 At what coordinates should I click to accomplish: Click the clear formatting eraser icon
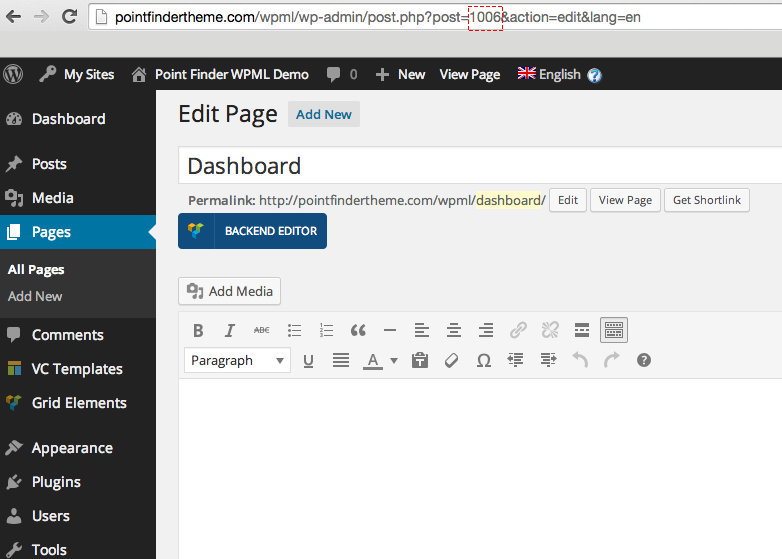(452, 360)
